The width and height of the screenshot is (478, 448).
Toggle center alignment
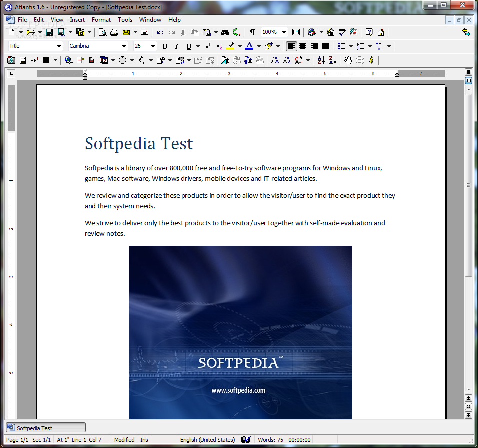coord(303,46)
